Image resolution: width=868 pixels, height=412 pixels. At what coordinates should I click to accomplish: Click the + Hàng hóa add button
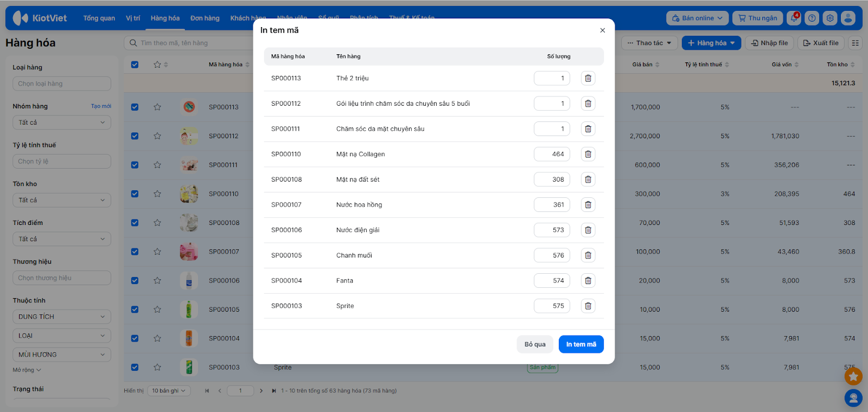tap(711, 43)
